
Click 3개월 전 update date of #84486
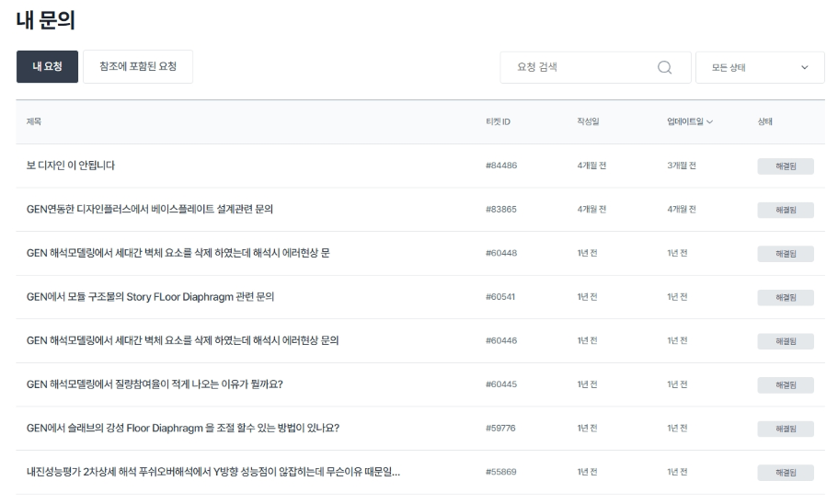tap(682, 166)
